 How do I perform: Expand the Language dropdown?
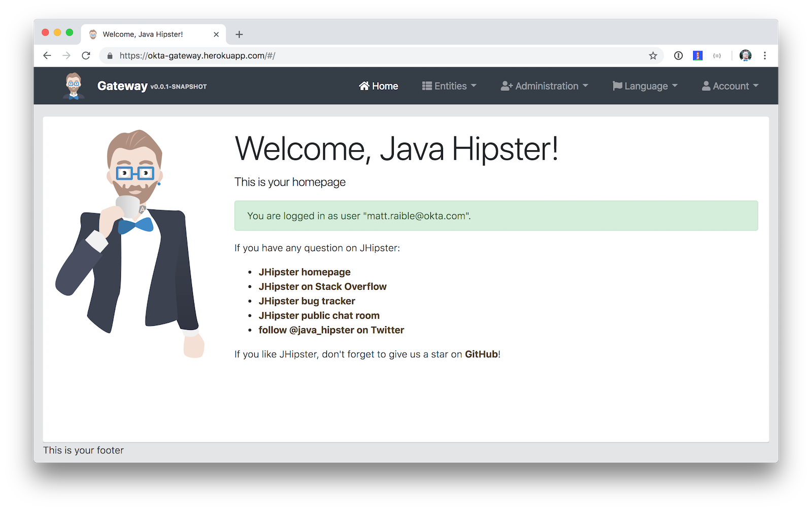coord(645,86)
